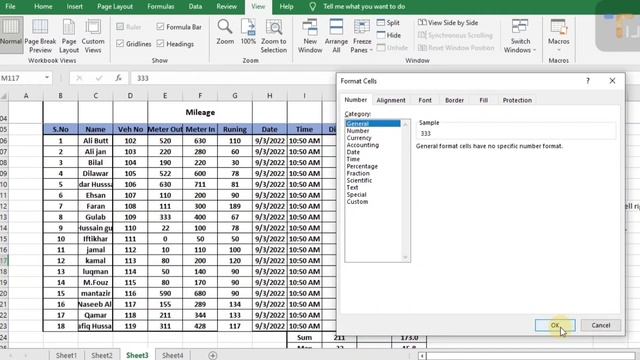Switch to Fill tab in Format Cells
Viewport: 640px width, 360px height.
[484, 100]
